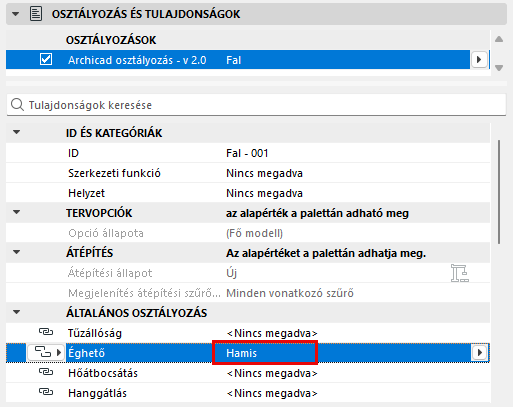Click the Szerkezeti funkció value Nincs megadva
513x407 pixels.
tap(264, 173)
